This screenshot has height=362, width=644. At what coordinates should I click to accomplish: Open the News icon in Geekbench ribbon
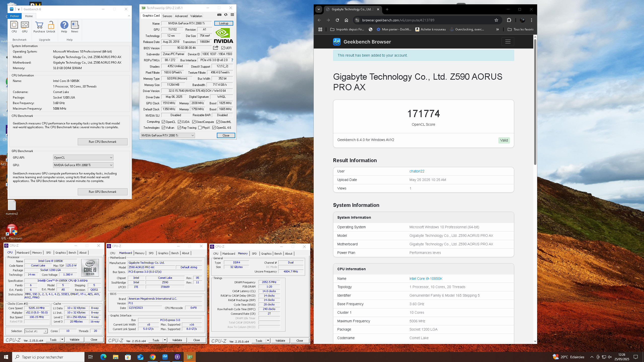[75, 27]
